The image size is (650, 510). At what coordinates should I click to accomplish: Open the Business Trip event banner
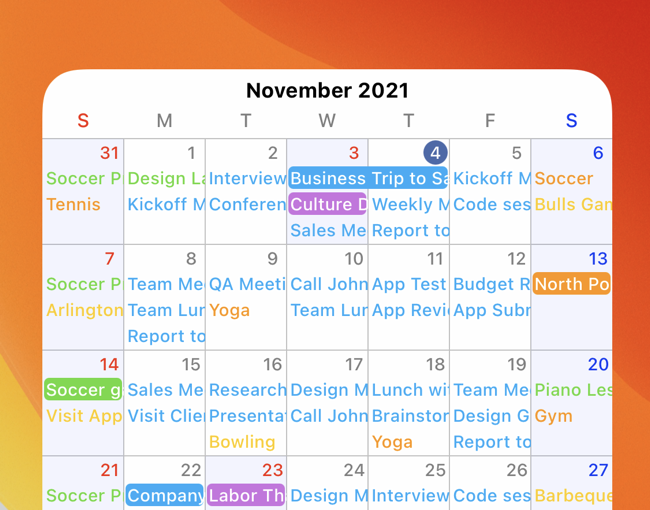click(368, 178)
